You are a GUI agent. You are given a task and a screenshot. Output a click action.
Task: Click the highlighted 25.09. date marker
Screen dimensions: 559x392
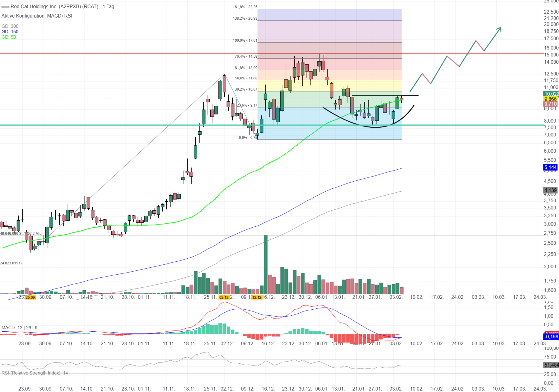30,298
